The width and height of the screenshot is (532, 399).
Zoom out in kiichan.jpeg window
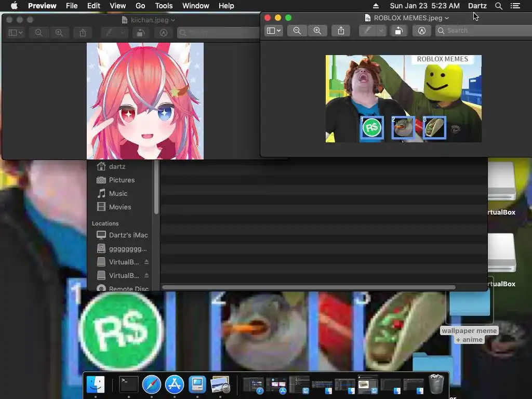pos(38,33)
